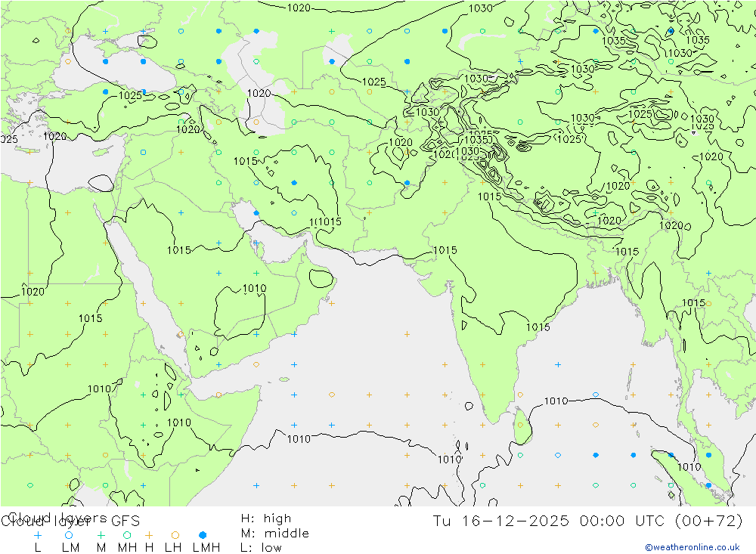Select the 'M: middle' legend text
This screenshot has width=756, height=554.
[x=275, y=534]
